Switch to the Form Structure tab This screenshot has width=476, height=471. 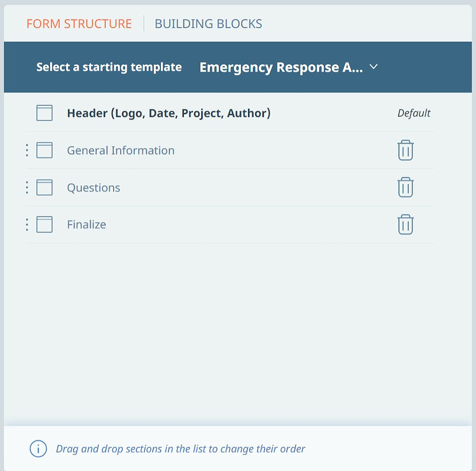click(x=79, y=24)
